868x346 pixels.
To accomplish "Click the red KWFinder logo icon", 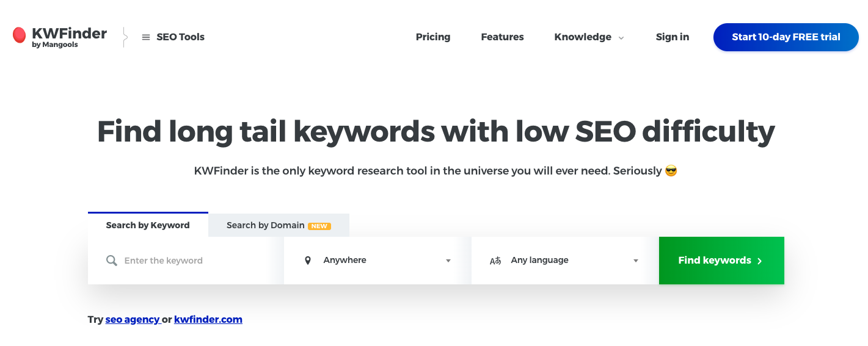I will [19, 35].
